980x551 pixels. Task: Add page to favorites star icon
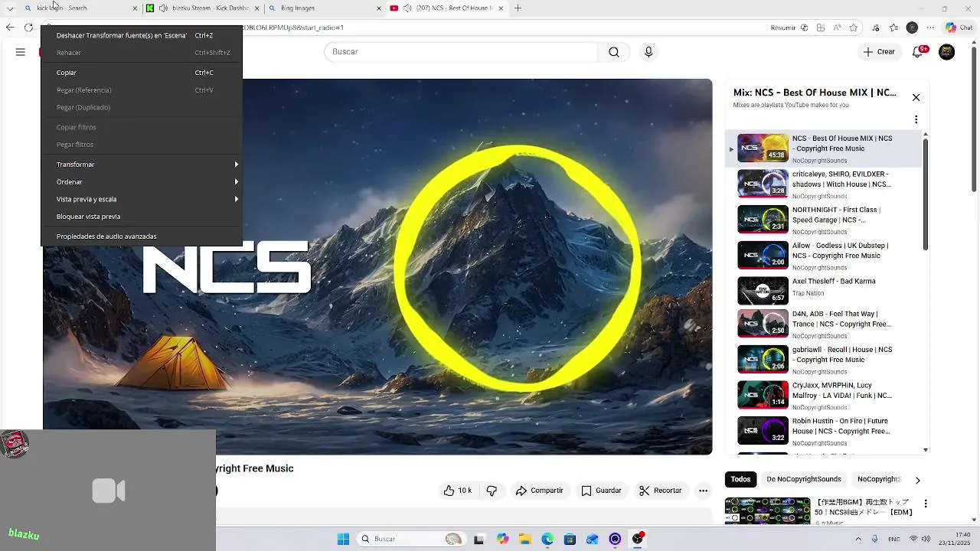854,28
